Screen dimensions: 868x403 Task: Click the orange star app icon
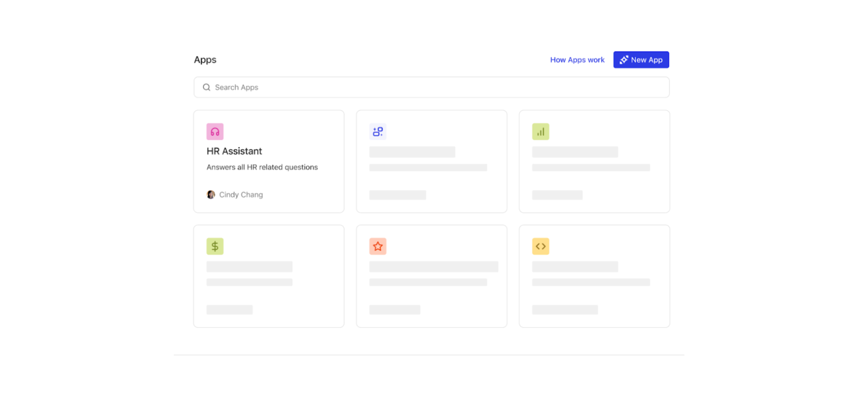tap(378, 246)
